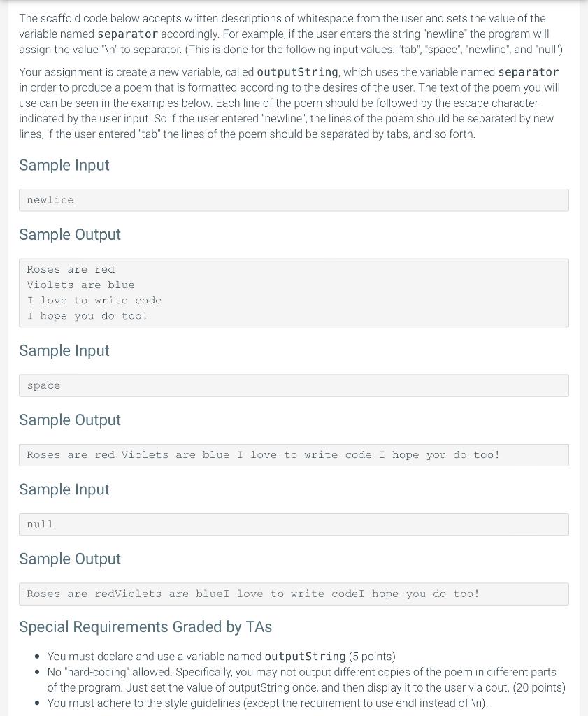Viewport: 588px width, 716px height.
Task: Click the bullet about no "hard-coding" allowed
Action: click(306, 680)
